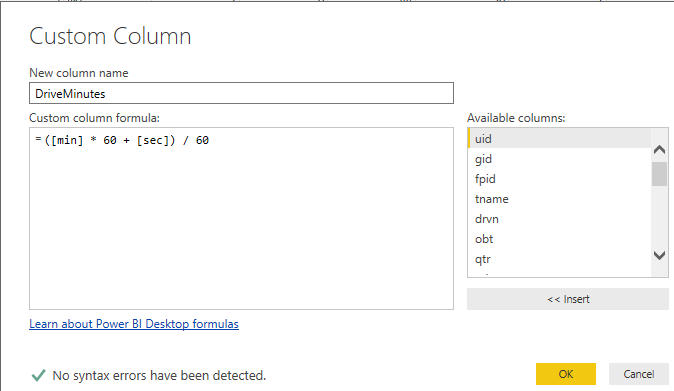Image resolution: width=674 pixels, height=391 pixels.
Task: Select the fpid column in the list
Action: [560, 179]
